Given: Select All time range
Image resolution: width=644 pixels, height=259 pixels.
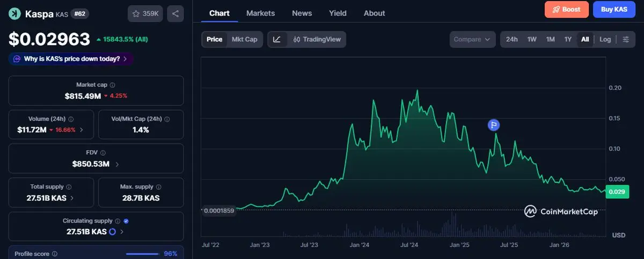Looking at the screenshot, I should [x=585, y=39].
